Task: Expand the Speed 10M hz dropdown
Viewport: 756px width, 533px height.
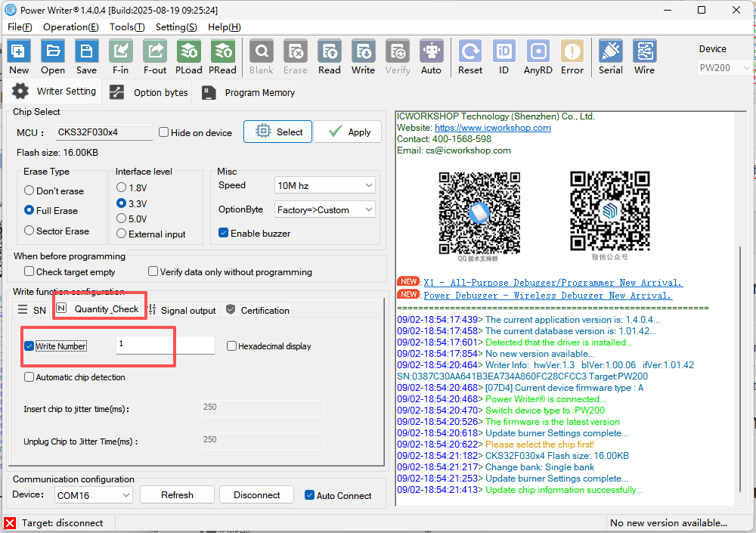Action: (325, 185)
